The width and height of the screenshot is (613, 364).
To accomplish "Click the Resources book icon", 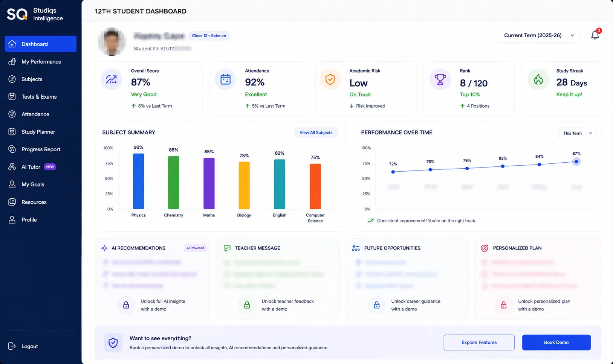I will [x=12, y=202].
